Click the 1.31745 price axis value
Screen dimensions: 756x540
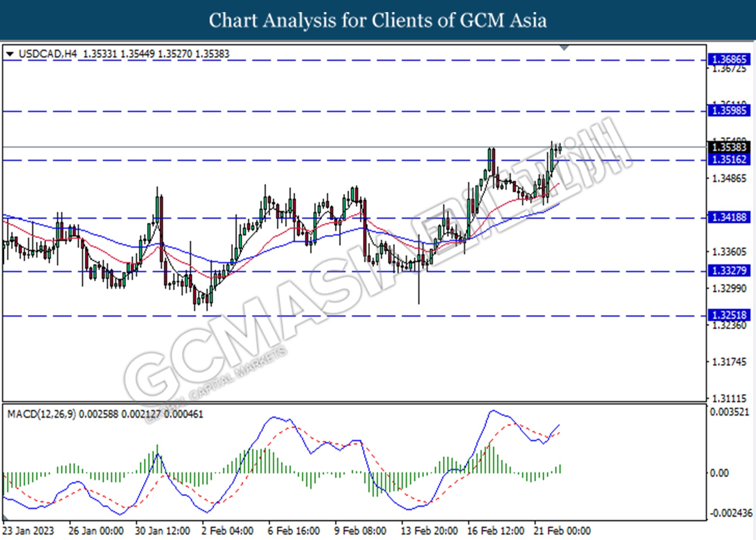[x=729, y=362]
